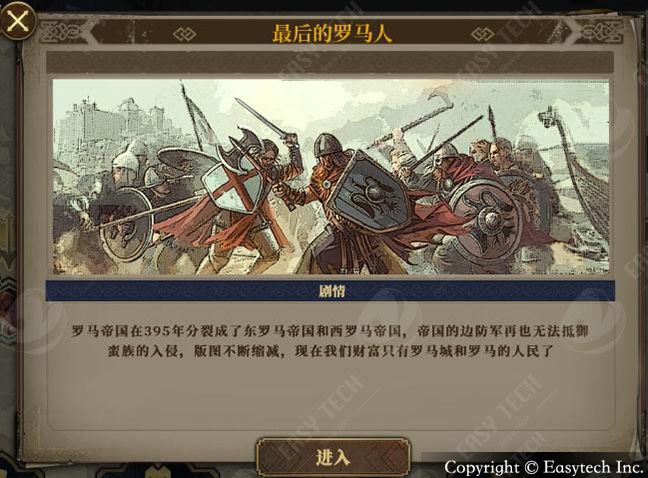Click the empty brown bar below the title
Image resolution: width=648 pixels, height=478 pixels.
[x=330, y=63]
